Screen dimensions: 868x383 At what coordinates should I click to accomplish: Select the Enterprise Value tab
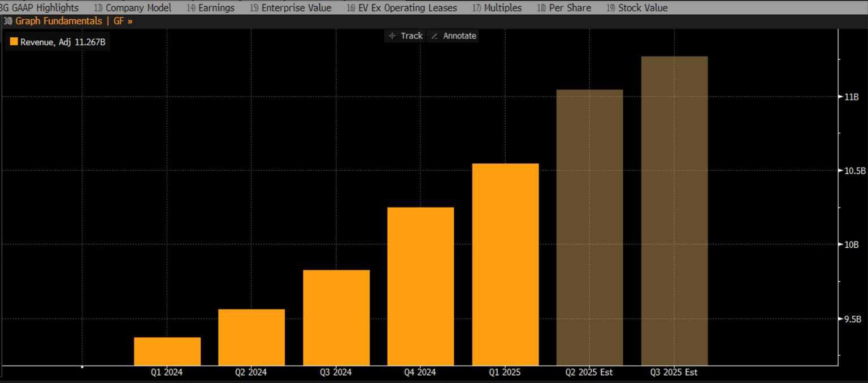pos(290,8)
